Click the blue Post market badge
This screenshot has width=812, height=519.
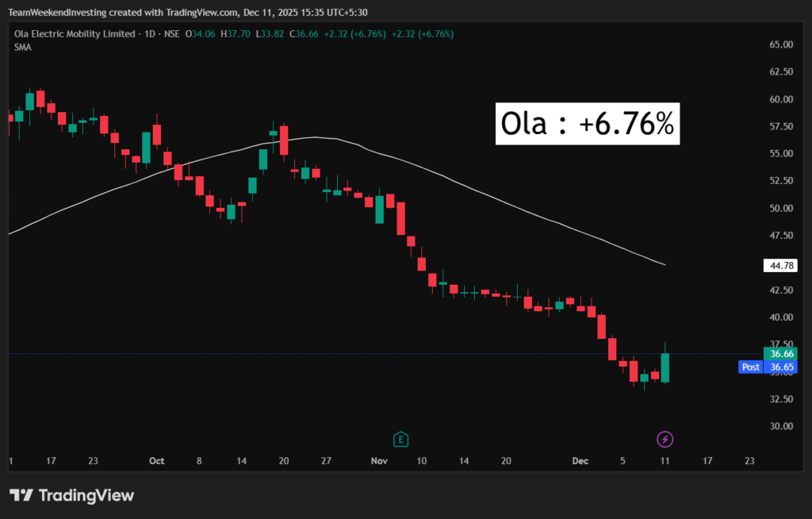pos(749,367)
